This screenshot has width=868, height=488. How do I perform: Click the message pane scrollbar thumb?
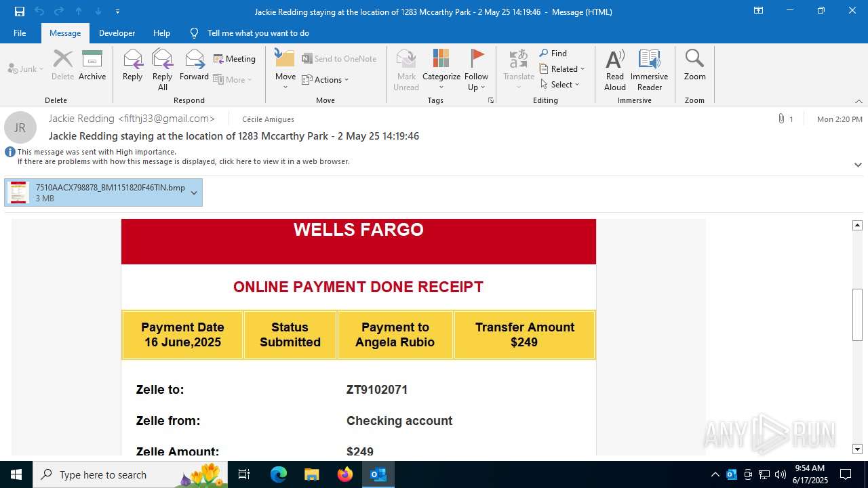(858, 314)
